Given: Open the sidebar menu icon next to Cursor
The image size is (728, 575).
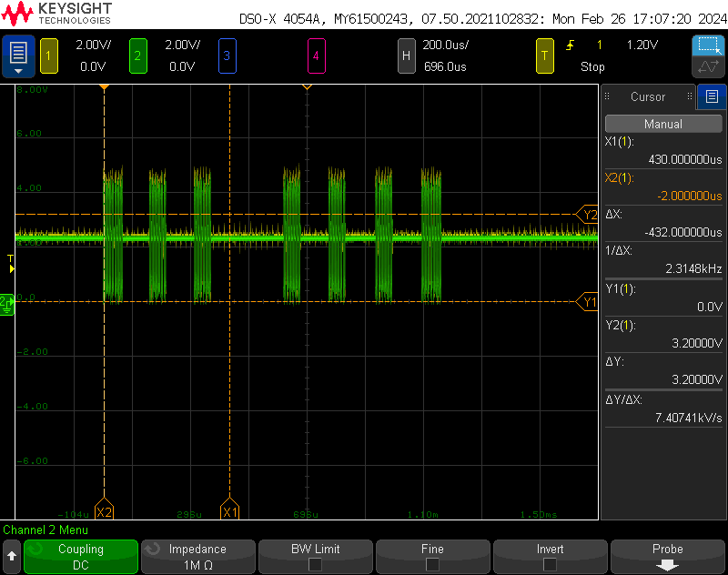Looking at the screenshot, I should coord(712,96).
